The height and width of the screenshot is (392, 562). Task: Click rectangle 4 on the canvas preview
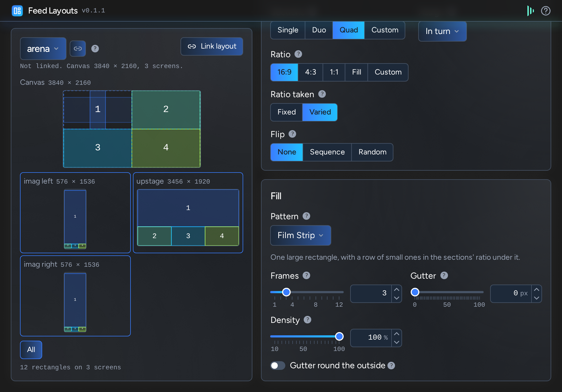[x=166, y=148]
